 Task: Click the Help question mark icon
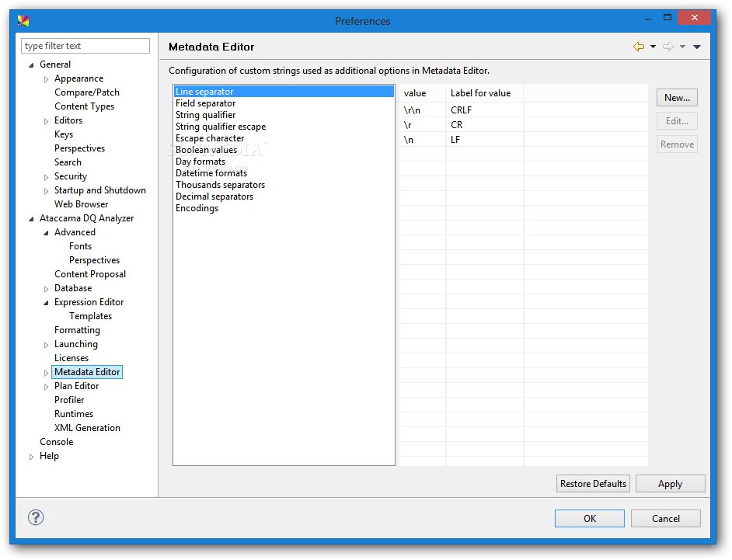[36, 517]
